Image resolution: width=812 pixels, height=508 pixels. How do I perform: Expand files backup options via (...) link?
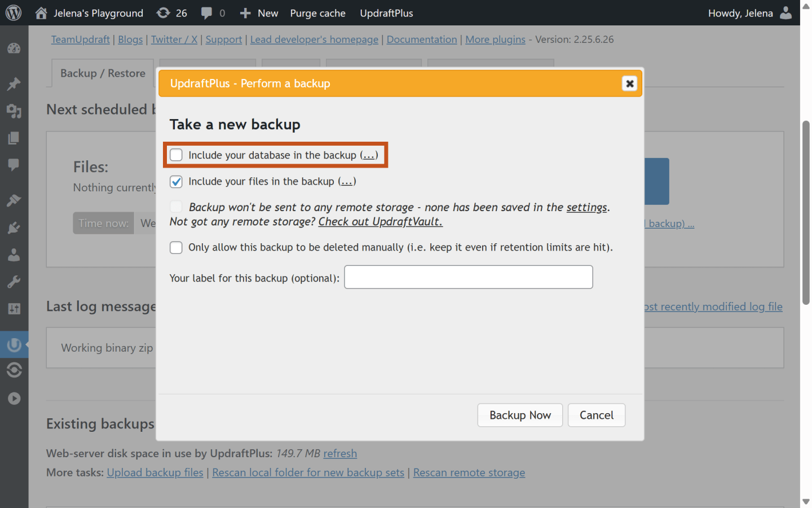click(x=346, y=181)
